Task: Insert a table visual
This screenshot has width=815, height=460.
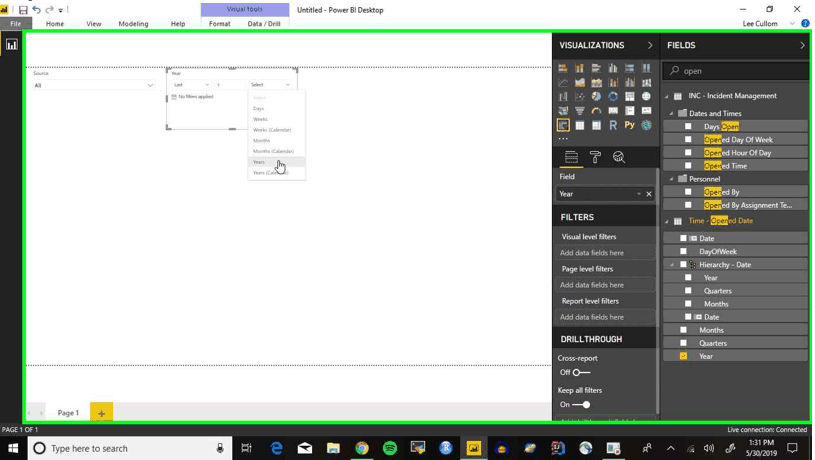Action: point(580,125)
